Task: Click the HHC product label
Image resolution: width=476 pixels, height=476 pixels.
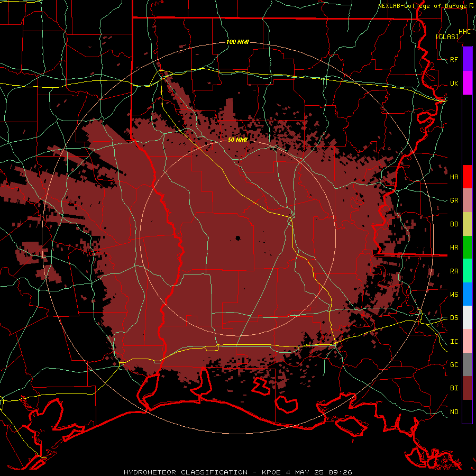Action: (x=464, y=32)
